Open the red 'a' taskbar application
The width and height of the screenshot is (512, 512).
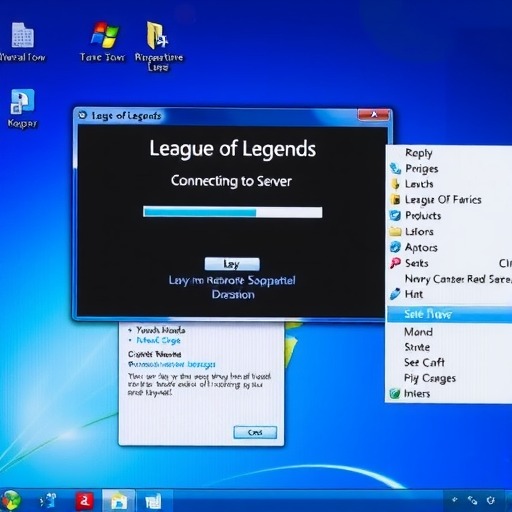(84, 501)
